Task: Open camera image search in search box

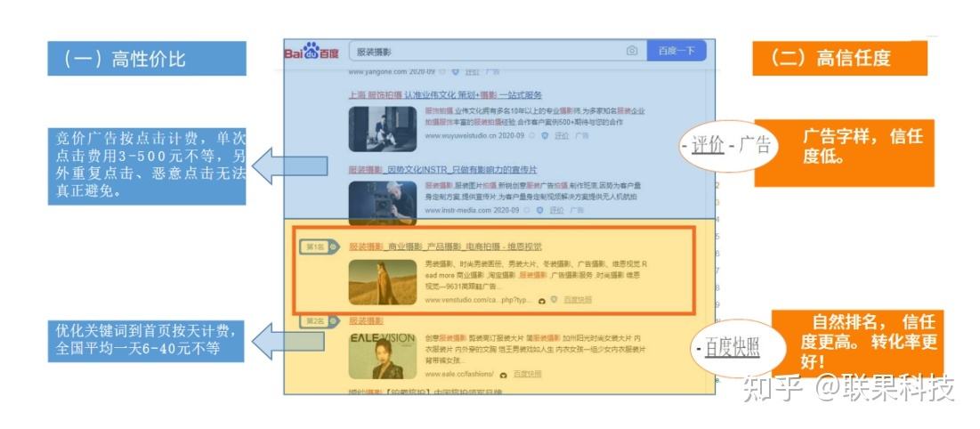Action: point(632,51)
